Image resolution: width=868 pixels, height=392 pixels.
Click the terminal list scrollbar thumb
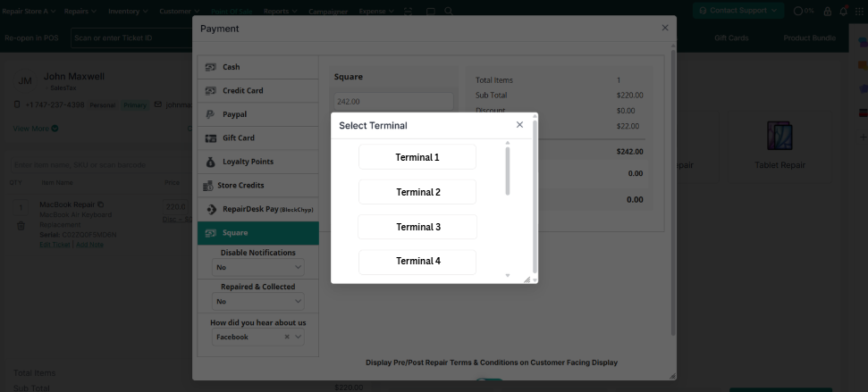coord(508,171)
